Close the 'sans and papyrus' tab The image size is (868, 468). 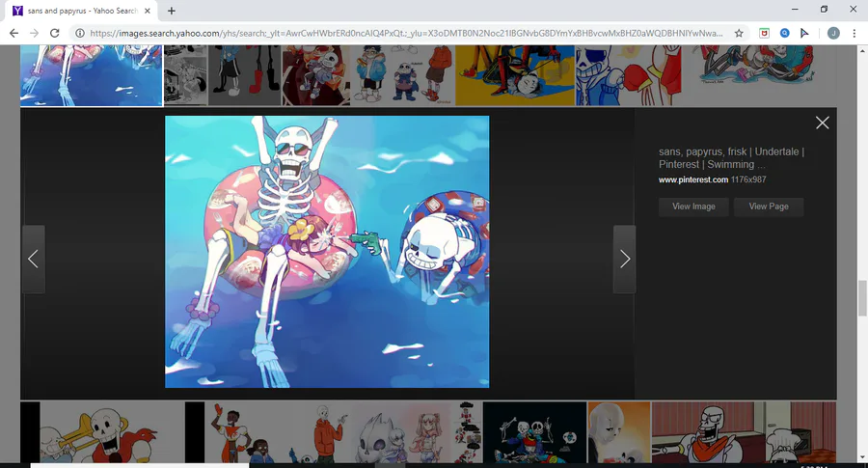[x=148, y=11]
